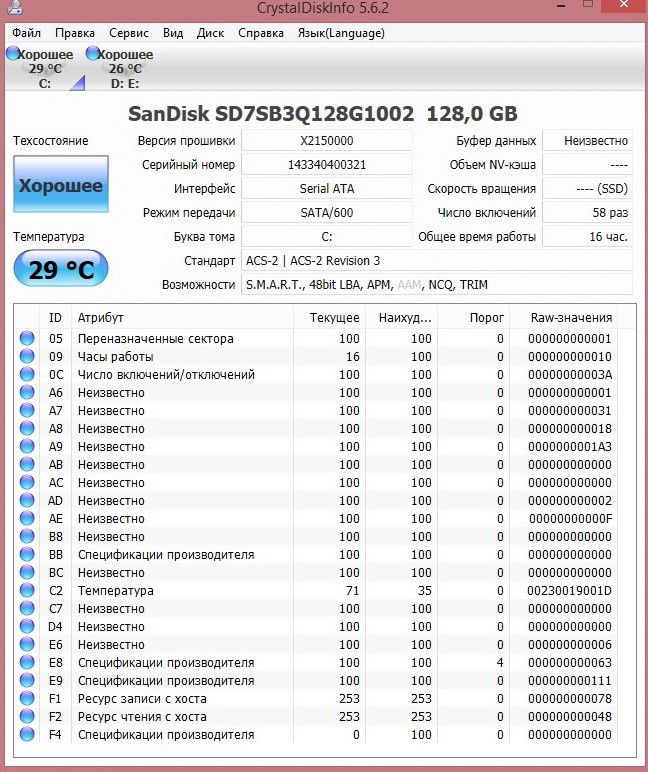Screen dimensions: 648x772
Task: Click raw value 00230019001D of Температура
Action: (x=569, y=590)
